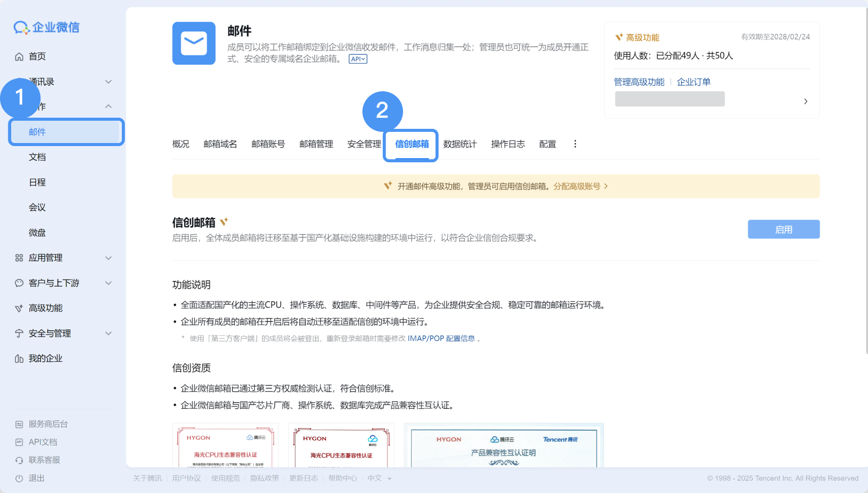Switch to the 操作日志 tab

508,144
